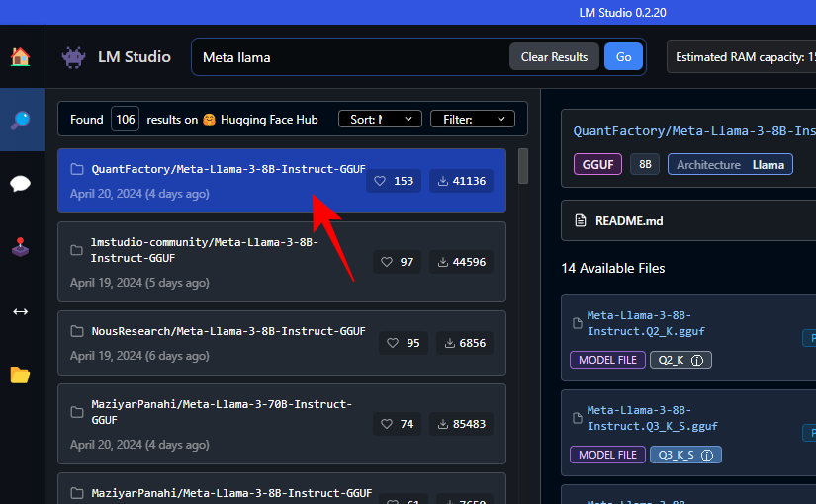Click folder icon of lmstudio-community result

pyautogui.click(x=77, y=250)
